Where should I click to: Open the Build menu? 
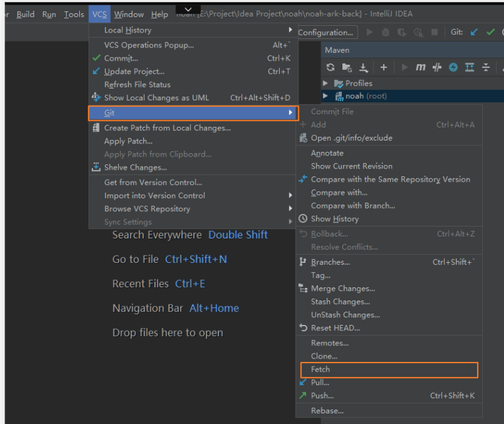tap(25, 14)
